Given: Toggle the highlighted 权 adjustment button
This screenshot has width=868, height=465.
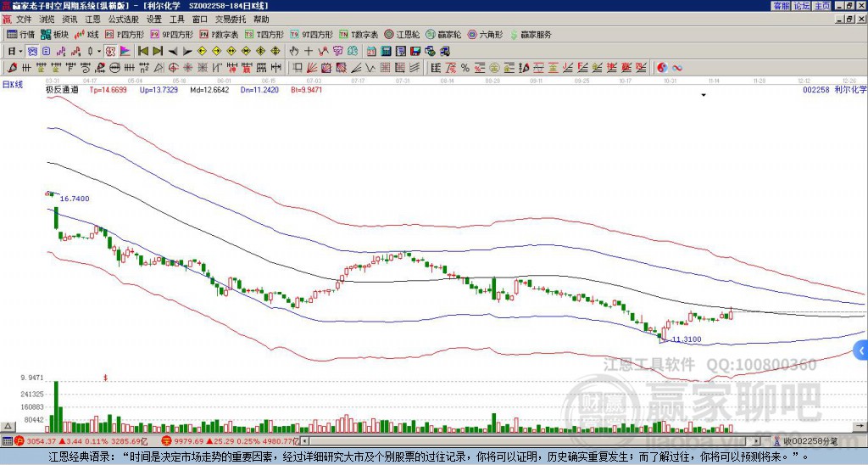Looking at the screenshot, I should (x=110, y=52).
